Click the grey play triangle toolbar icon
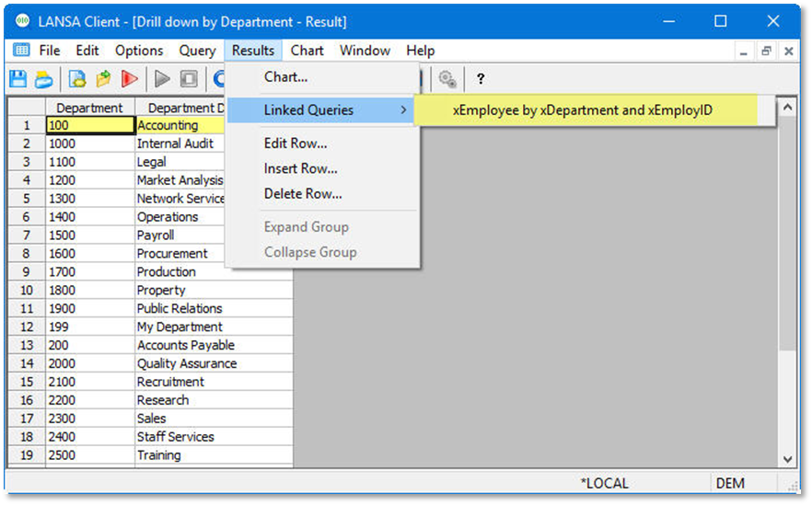The image size is (812, 505). (162, 79)
